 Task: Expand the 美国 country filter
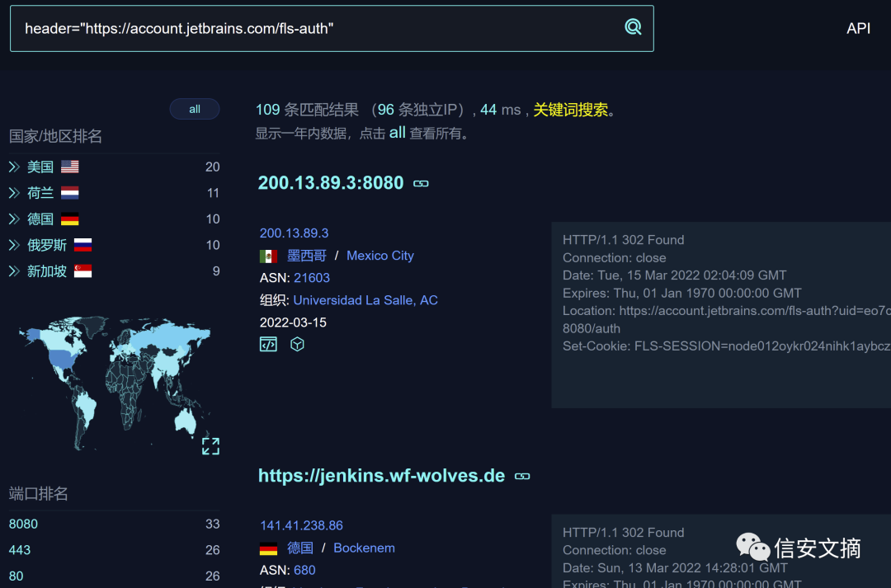coord(14,167)
